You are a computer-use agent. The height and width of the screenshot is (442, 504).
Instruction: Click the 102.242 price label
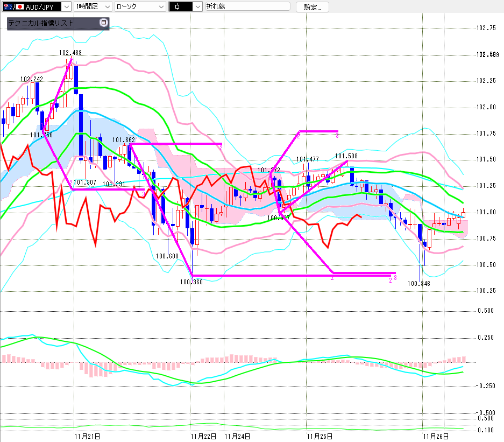32,79
